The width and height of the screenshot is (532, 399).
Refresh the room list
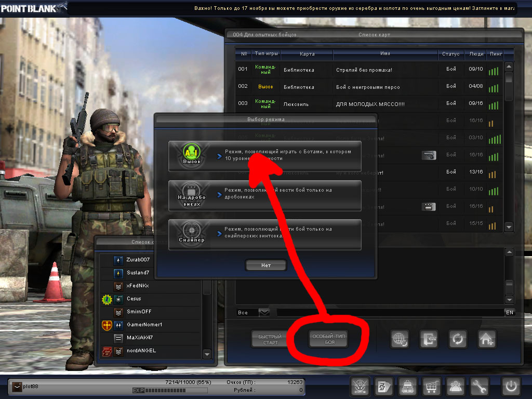[x=458, y=339]
